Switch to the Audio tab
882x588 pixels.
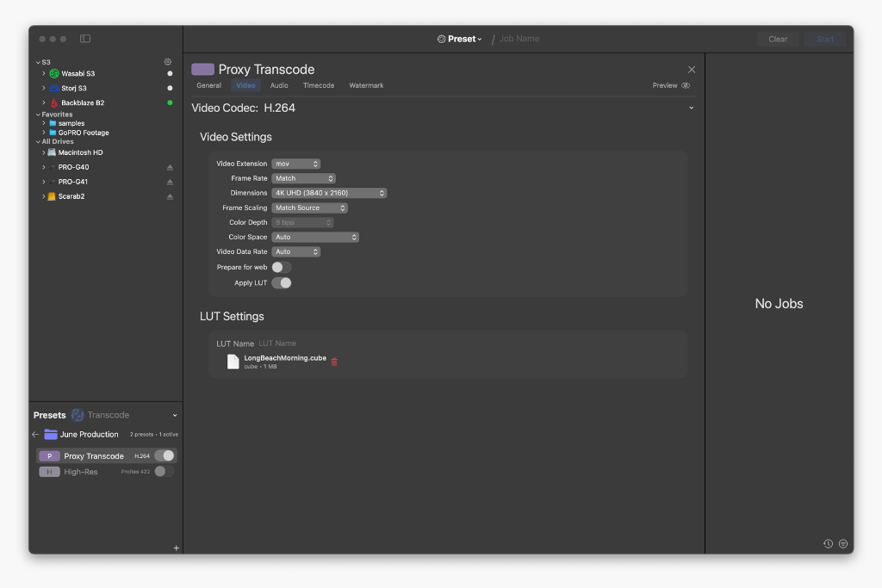[x=279, y=85]
